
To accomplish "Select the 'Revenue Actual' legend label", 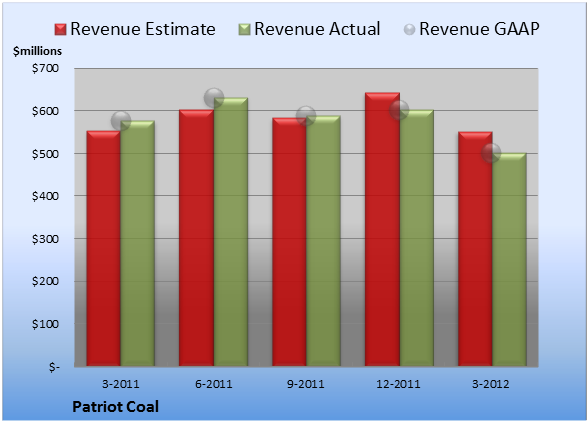I will pos(317,29).
